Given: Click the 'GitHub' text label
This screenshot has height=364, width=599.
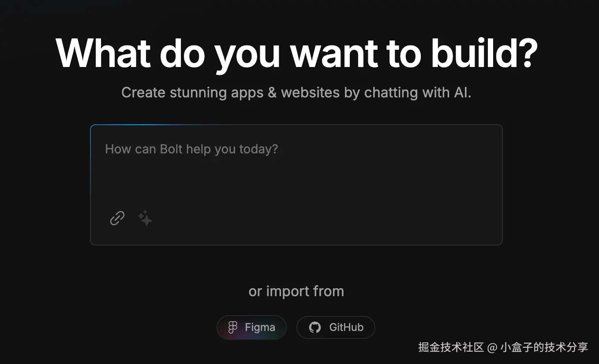Looking at the screenshot, I should click(346, 327).
